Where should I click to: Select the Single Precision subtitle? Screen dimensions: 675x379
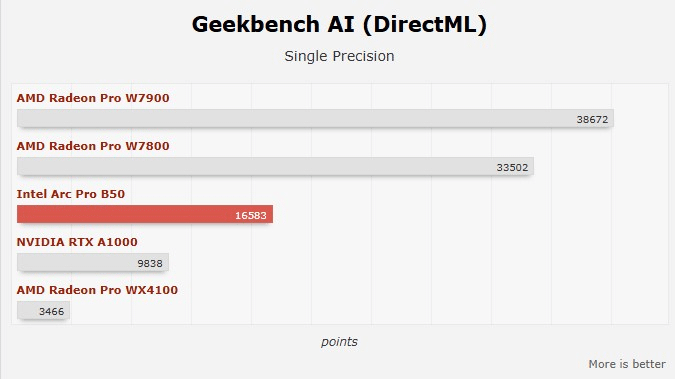coord(339,56)
